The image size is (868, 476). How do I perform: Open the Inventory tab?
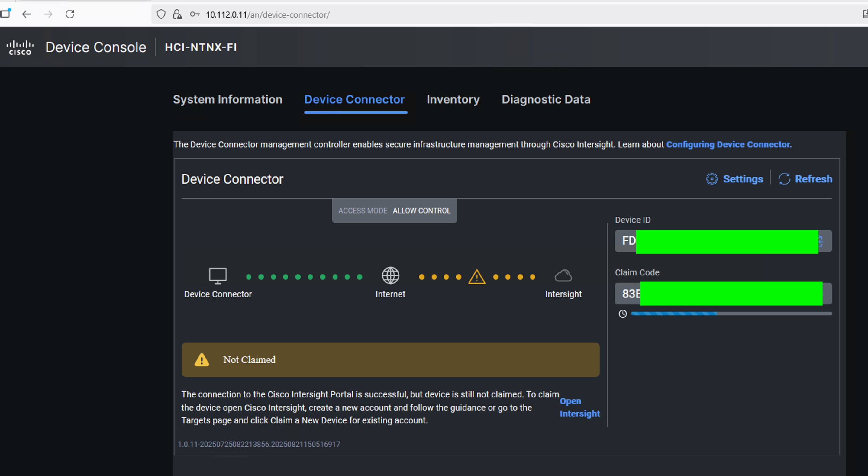coord(453,99)
